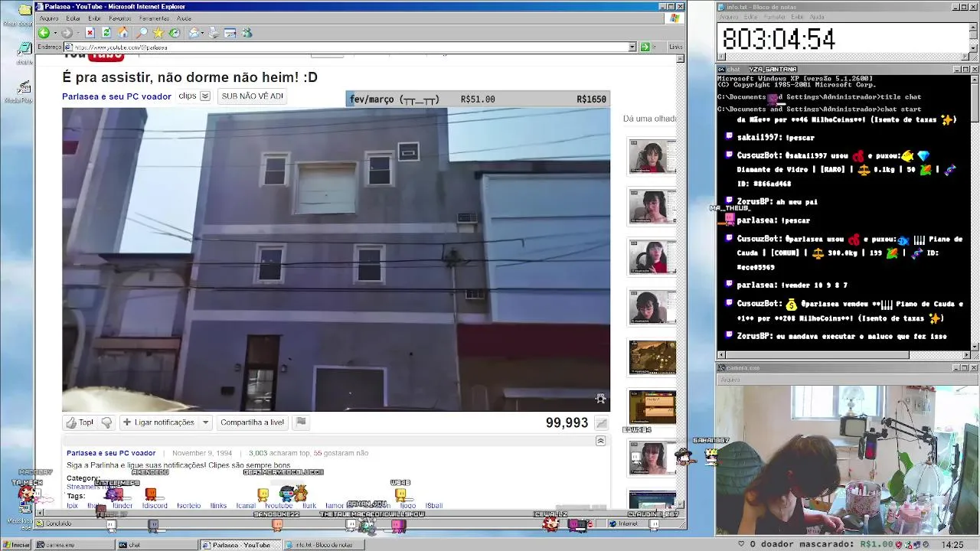Click the !sorteio tag link
Viewport: 980px width, 551px height.
[188, 506]
